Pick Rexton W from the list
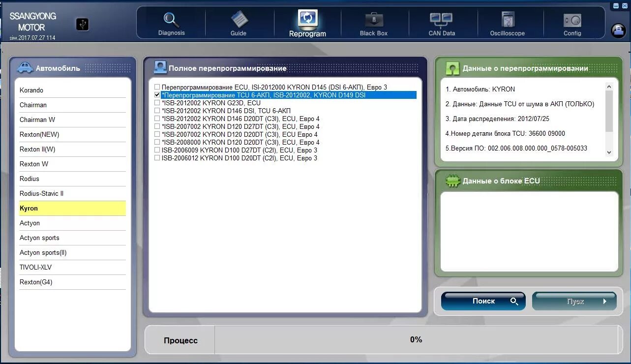The image size is (631, 364). 72,164
